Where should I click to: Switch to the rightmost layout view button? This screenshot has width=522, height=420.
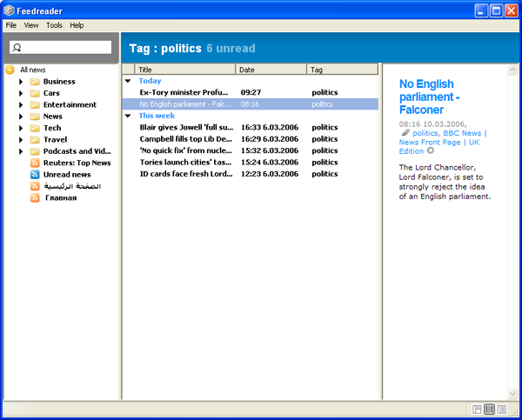(x=502, y=409)
